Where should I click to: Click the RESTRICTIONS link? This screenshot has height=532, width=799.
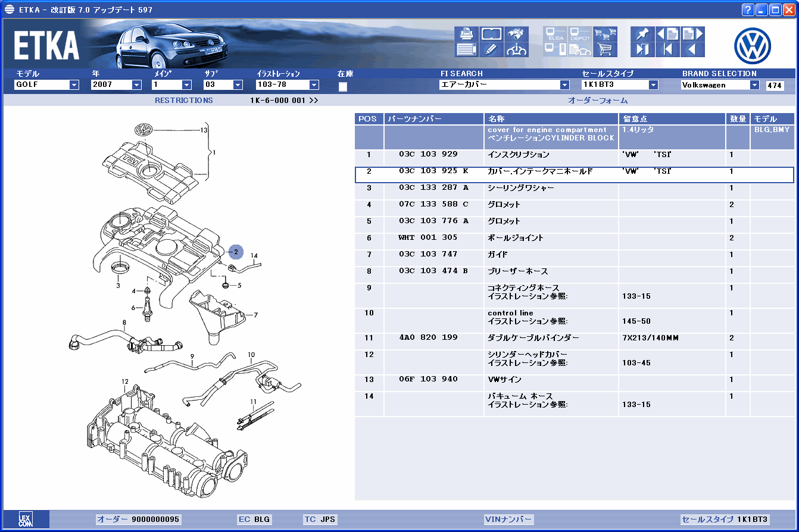point(184,101)
